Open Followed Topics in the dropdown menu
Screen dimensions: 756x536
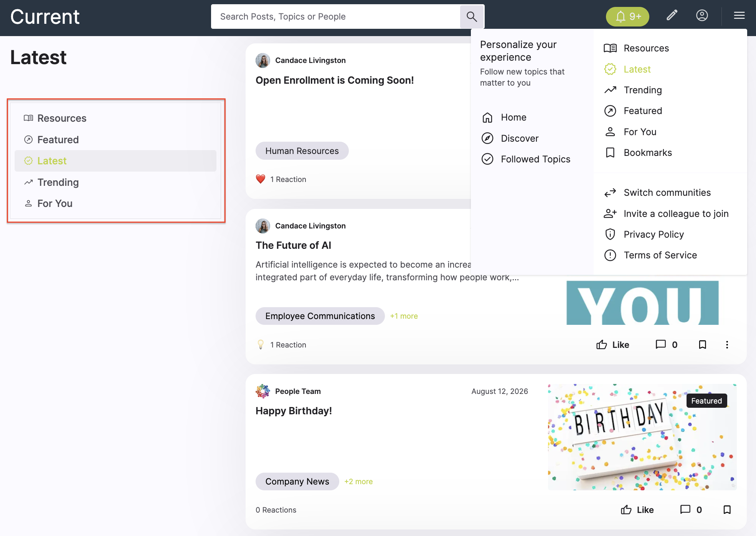pyautogui.click(x=535, y=159)
